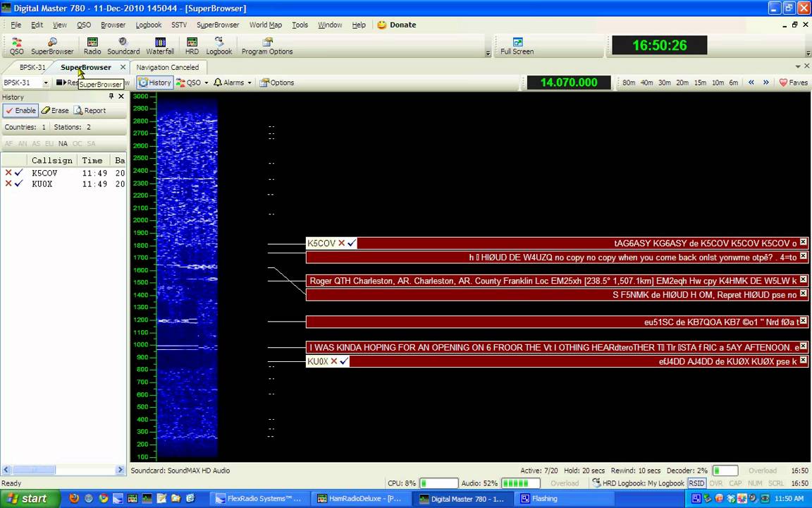
Task: Show the Waterfall toolbar button
Action: [x=160, y=46]
